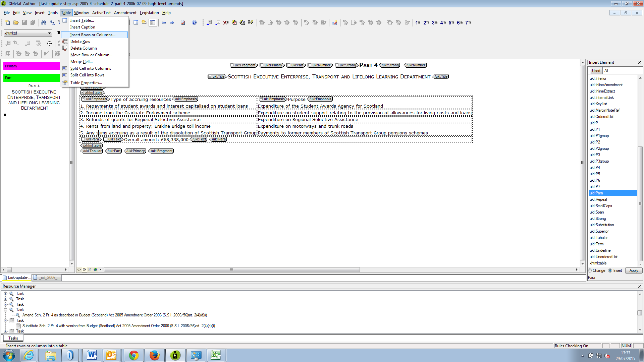Viewport: 644px width, 362px height.
Task: Select the Insert radio button
Action: (610, 270)
